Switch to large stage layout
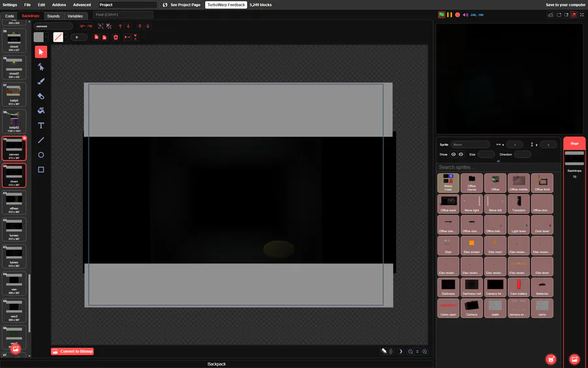 click(x=566, y=14)
